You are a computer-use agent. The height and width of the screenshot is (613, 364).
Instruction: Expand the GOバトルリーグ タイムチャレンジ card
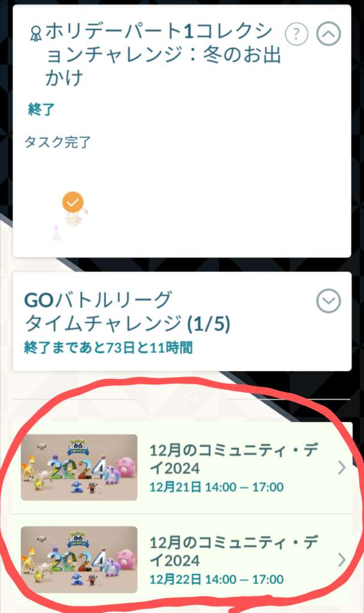(x=329, y=301)
